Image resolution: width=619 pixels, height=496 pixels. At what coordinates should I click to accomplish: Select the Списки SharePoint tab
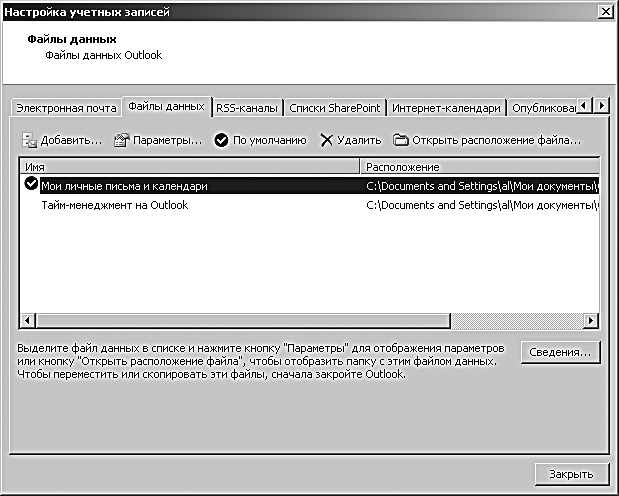coord(335,108)
